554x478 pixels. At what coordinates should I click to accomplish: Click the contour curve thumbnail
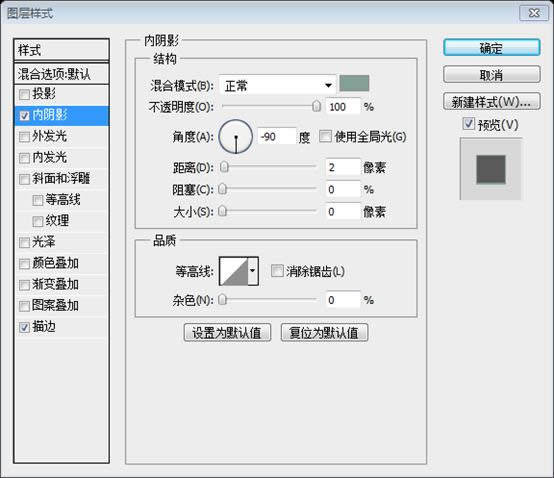pos(234,271)
